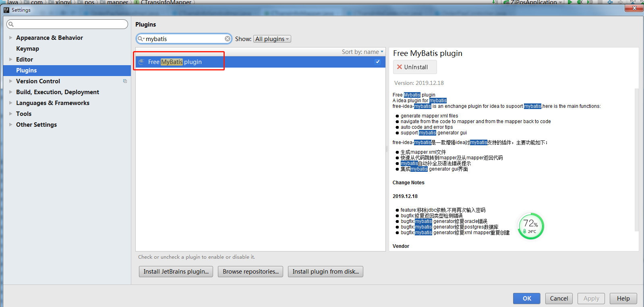Expand Build, Execution, Deployment arrow
644x307 pixels.
tap(10, 92)
